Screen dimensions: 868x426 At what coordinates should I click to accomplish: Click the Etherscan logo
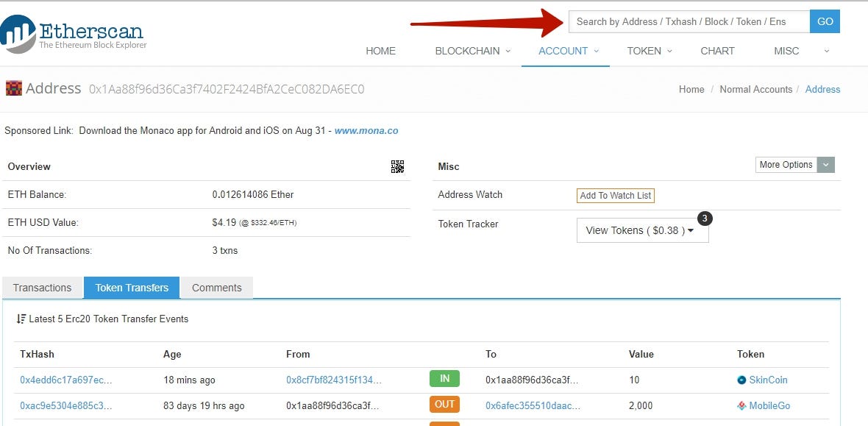(x=74, y=35)
